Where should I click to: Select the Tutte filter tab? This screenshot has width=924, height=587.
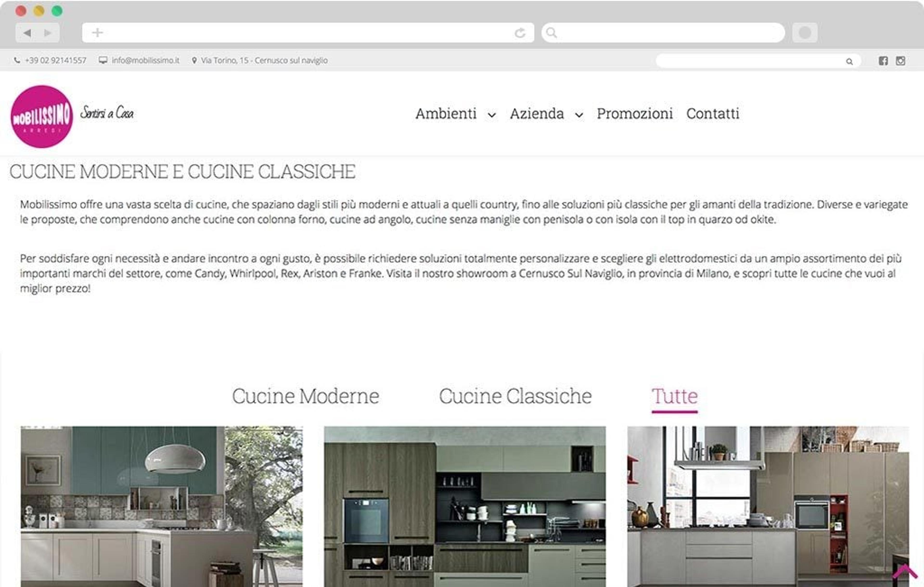(674, 396)
